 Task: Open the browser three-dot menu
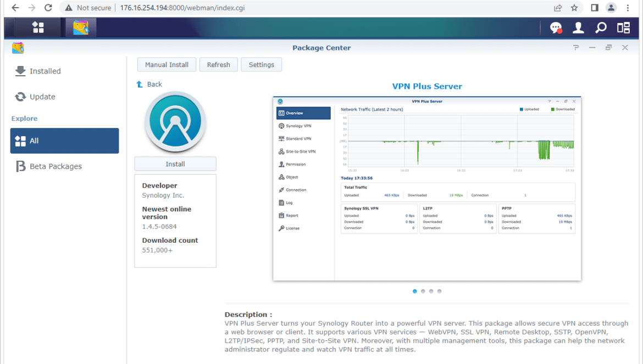click(628, 8)
